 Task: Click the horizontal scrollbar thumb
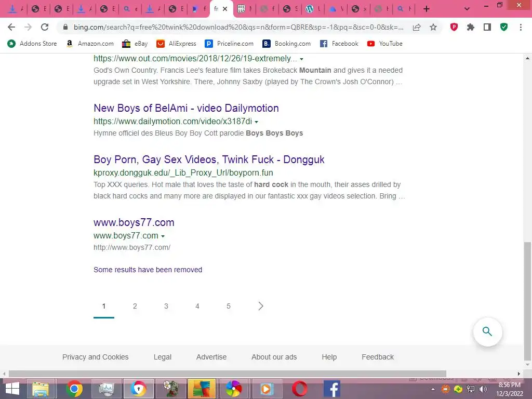228,374
